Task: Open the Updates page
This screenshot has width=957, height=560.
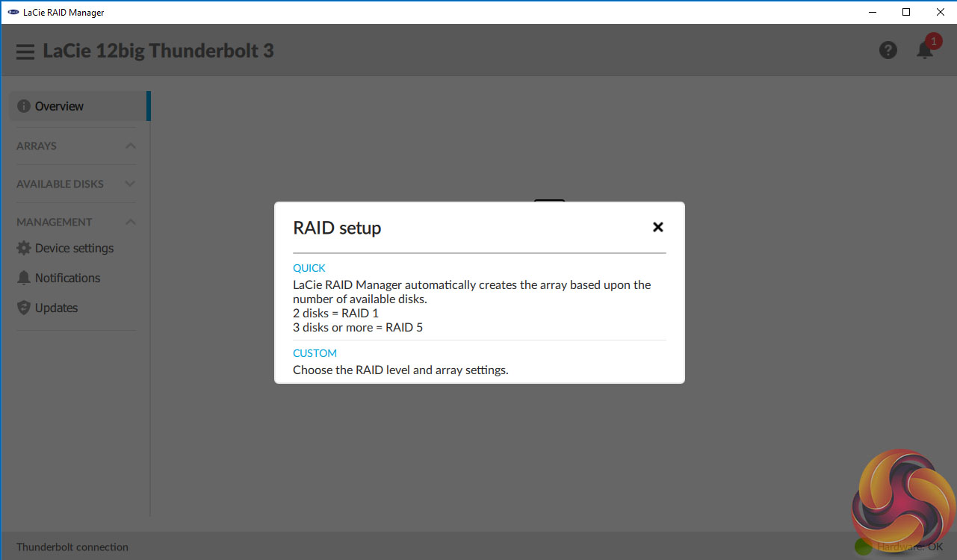Action: click(x=47, y=308)
